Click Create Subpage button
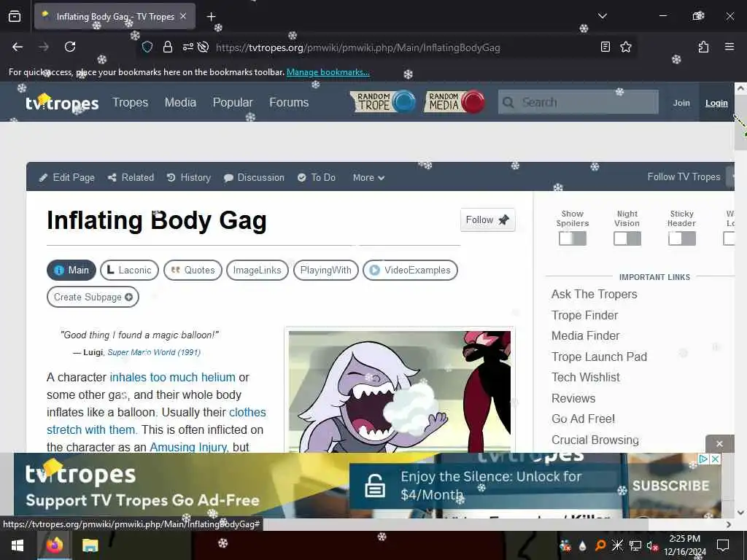This screenshot has height=560, width=747. [x=93, y=297]
